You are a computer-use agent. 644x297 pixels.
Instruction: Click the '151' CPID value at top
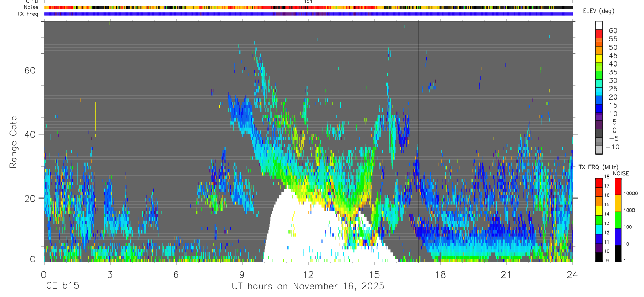click(x=308, y=2)
